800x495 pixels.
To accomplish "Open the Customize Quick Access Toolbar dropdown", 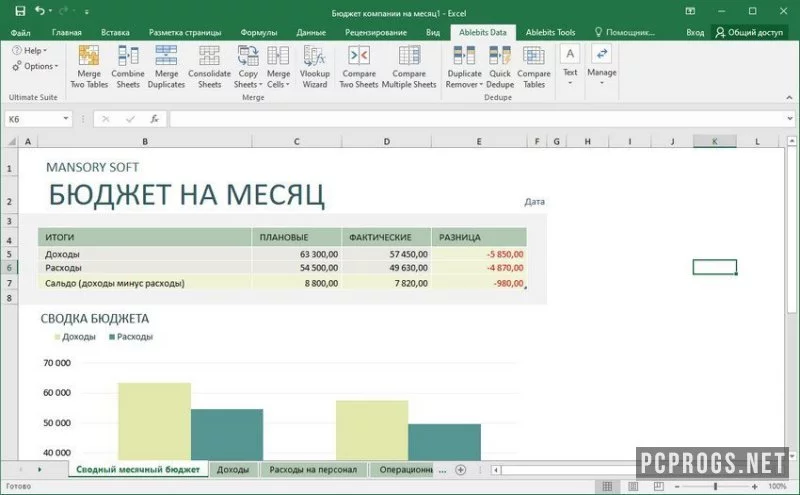I will pos(87,11).
